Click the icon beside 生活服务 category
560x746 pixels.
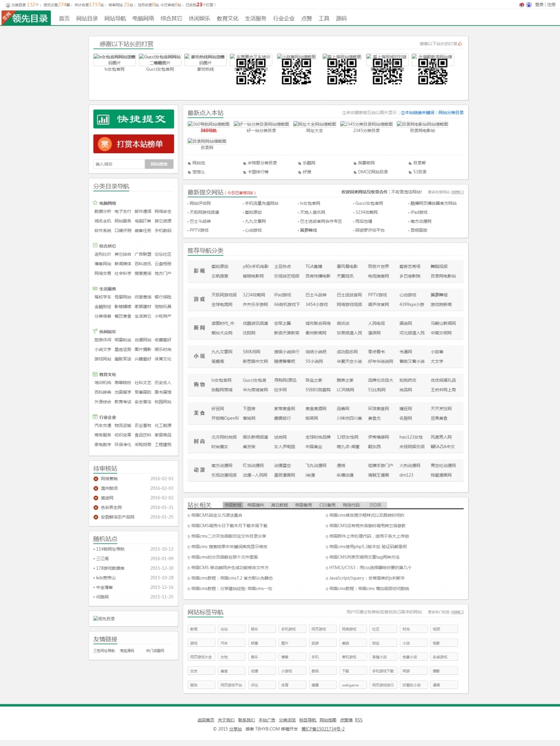[x=95, y=288]
